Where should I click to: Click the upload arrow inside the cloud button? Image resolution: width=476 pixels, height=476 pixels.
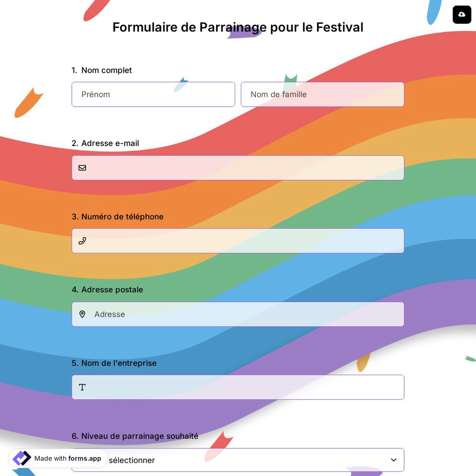click(462, 15)
